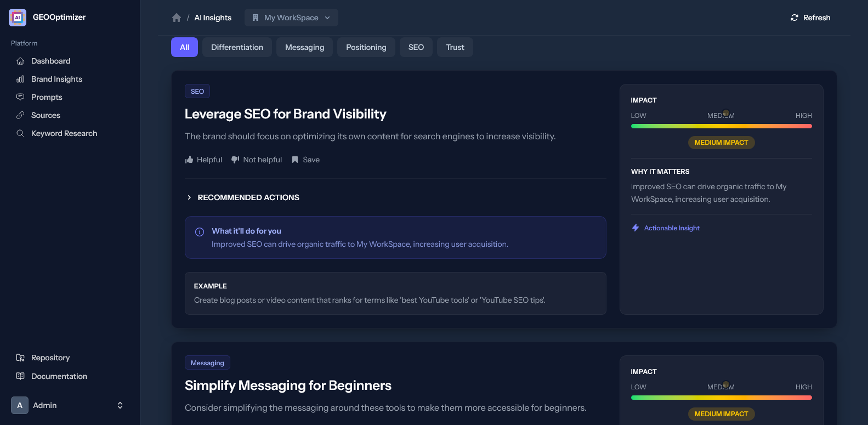Open Keyword Research page

70,133
